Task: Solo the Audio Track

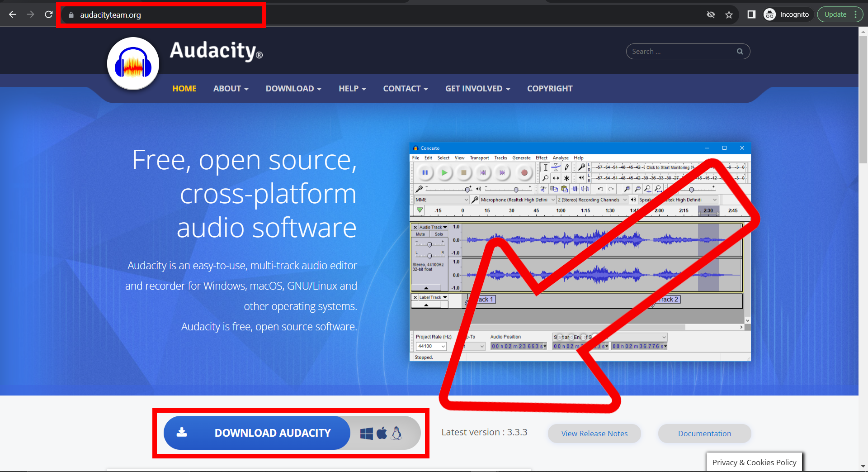Action: 439,234
